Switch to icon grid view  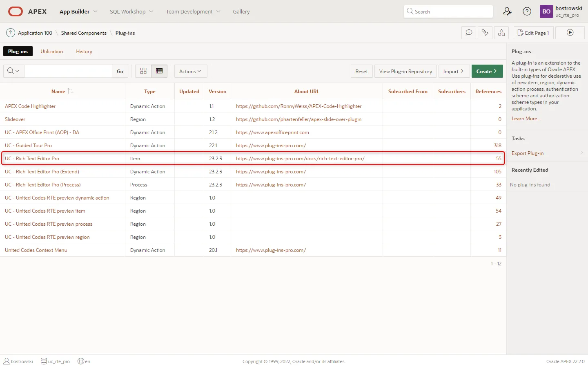pos(143,71)
